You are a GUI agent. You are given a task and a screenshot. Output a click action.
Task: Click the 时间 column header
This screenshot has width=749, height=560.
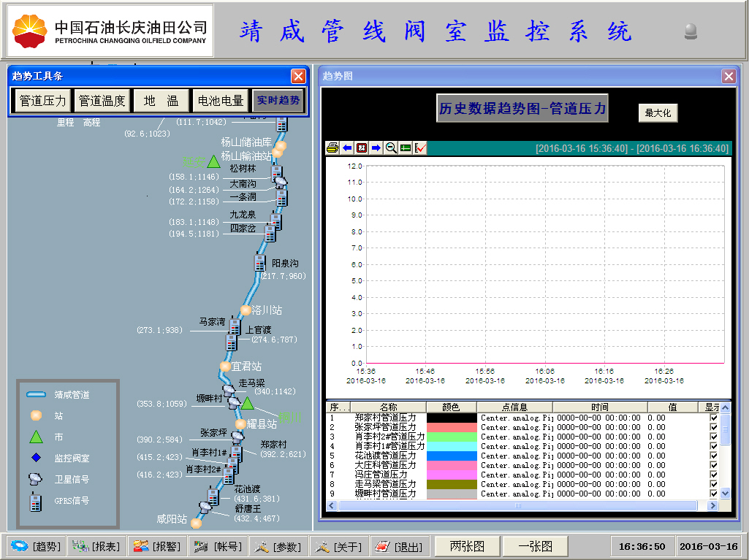(600, 407)
